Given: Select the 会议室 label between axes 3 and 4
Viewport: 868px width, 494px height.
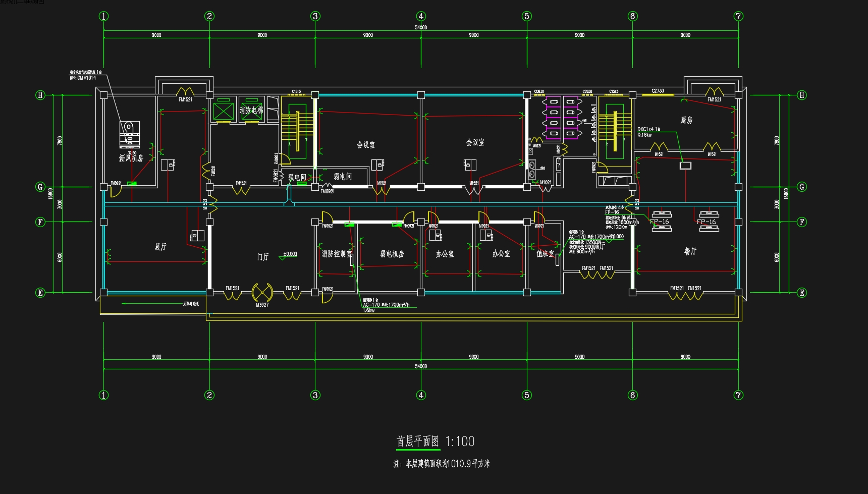Looking at the screenshot, I should [x=366, y=145].
